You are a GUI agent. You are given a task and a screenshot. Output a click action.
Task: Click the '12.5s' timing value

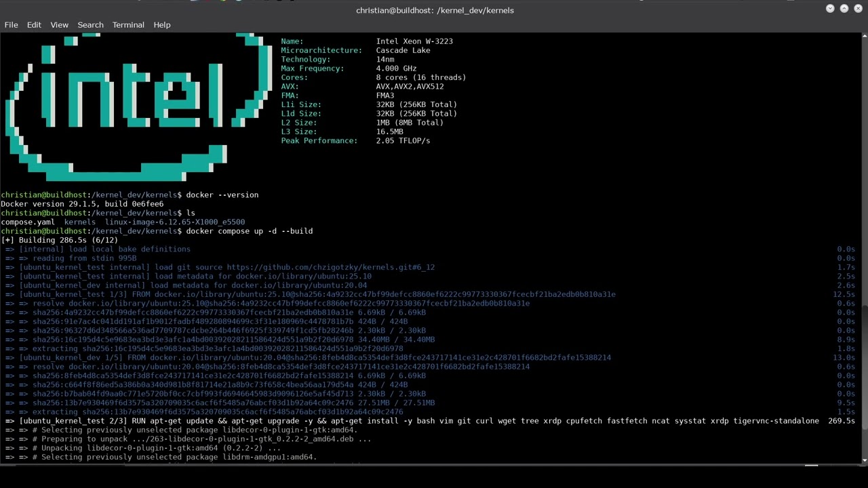(844, 294)
